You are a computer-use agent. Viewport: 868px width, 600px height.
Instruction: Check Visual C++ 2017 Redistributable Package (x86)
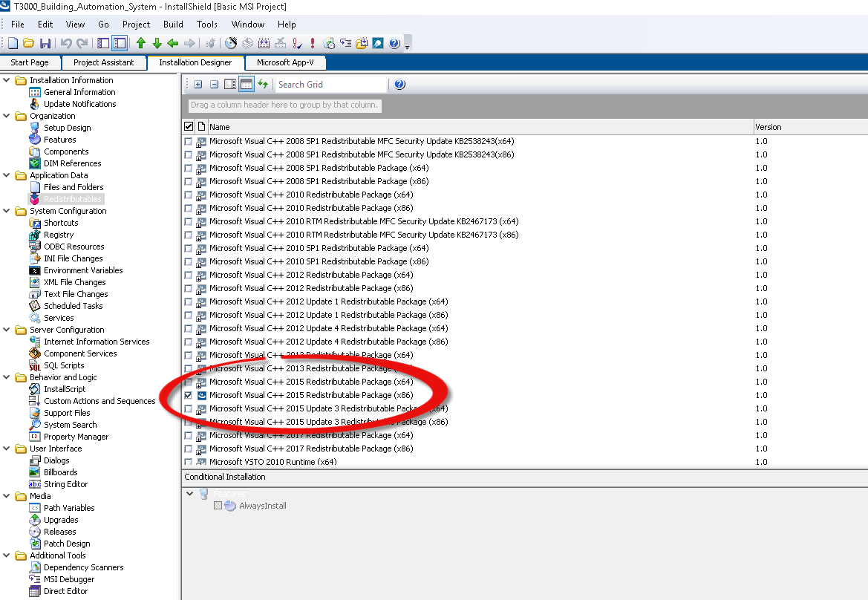click(188, 449)
